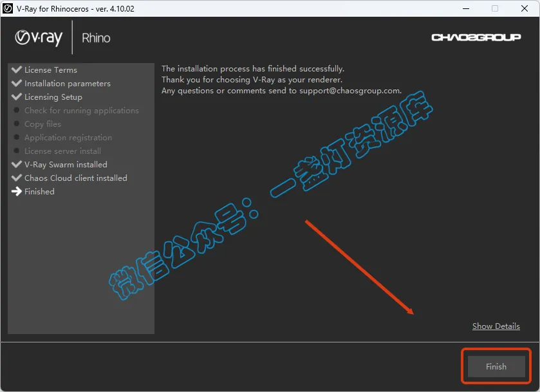Close the V-Ray installer window
540x392 pixels.
(525, 8)
